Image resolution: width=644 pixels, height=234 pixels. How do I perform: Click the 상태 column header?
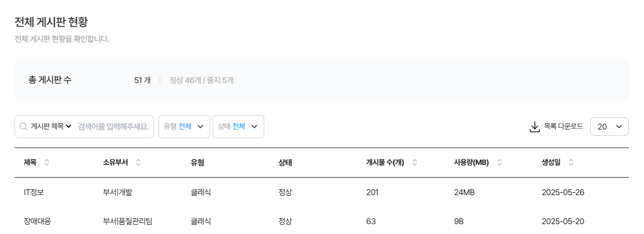[285, 163]
